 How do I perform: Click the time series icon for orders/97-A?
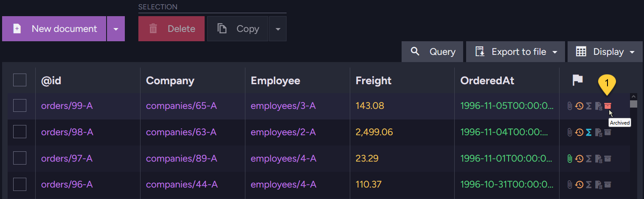click(x=599, y=159)
